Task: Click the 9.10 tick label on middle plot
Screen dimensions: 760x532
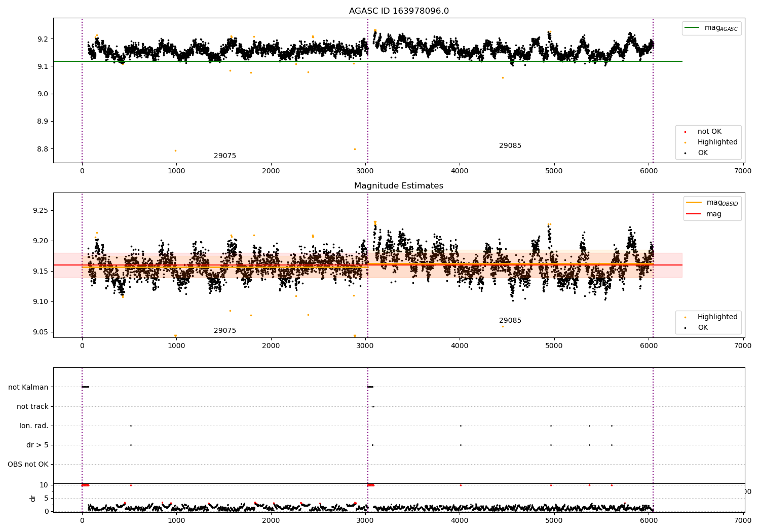Action: [41, 301]
